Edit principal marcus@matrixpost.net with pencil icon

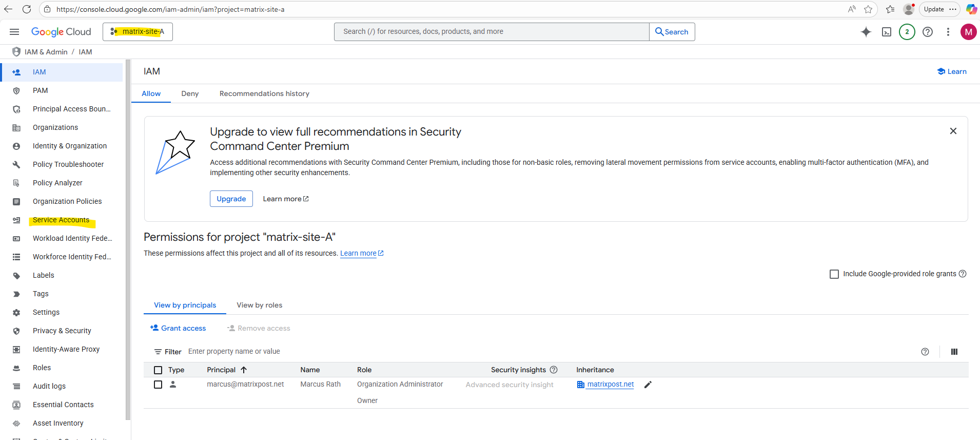[x=648, y=385]
